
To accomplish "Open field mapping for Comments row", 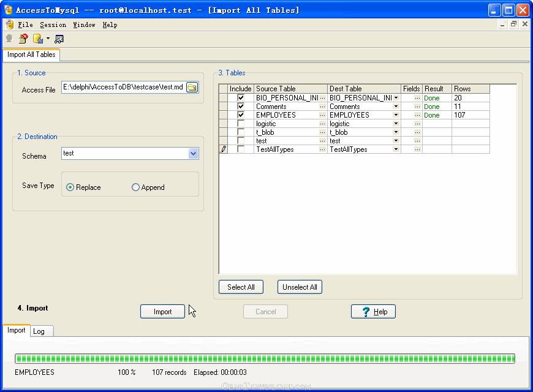I will tap(417, 107).
